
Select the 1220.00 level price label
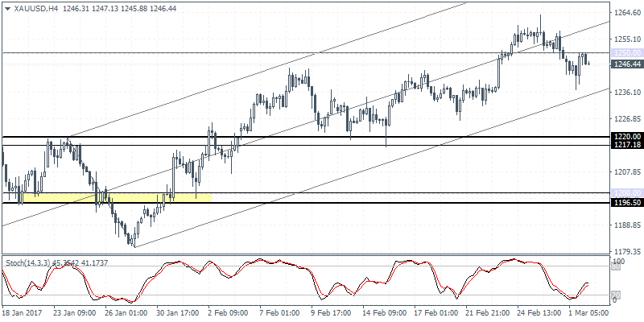[x=628, y=136]
